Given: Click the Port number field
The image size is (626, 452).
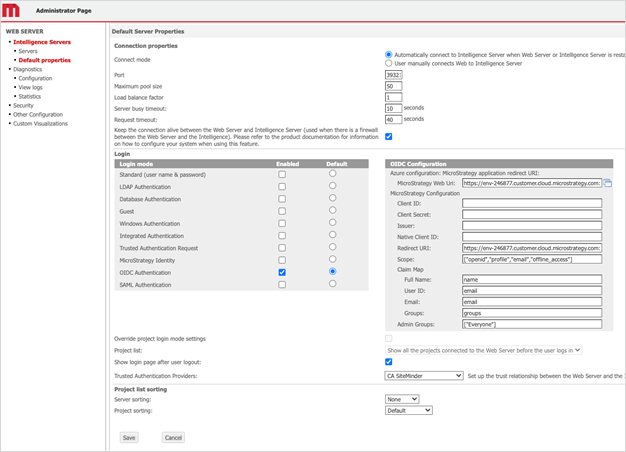Looking at the screenshot, I should [x=393, y=75].
